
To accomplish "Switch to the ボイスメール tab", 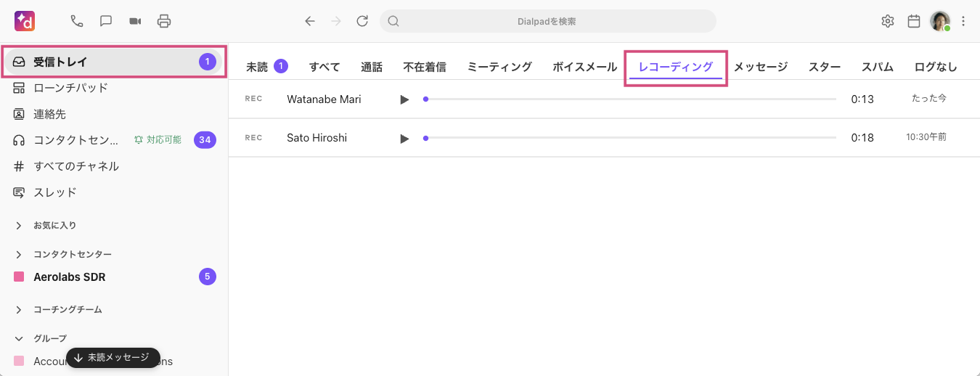I will [584, 67].
